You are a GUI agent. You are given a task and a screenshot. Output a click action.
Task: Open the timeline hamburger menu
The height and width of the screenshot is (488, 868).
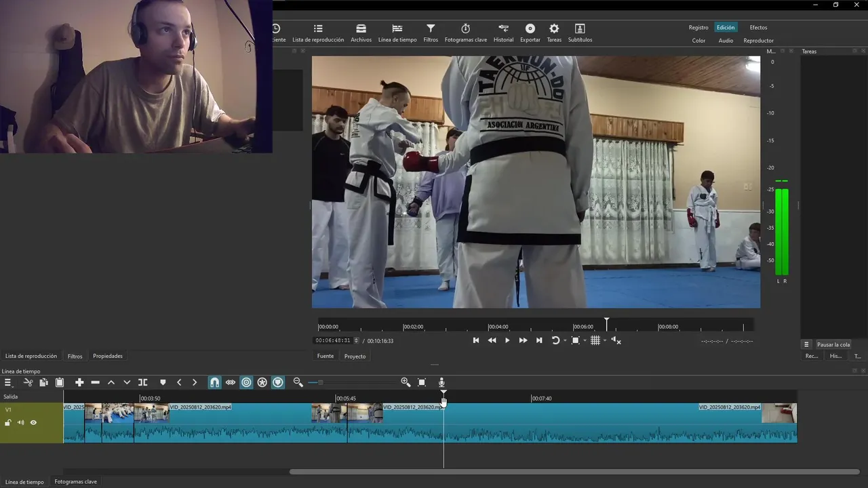click(x=8, y=382)
